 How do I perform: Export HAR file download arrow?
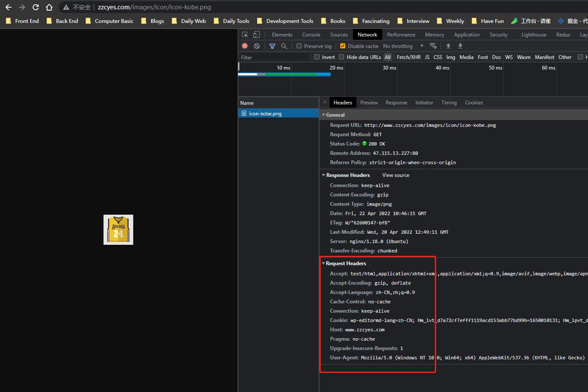[460, 46]
